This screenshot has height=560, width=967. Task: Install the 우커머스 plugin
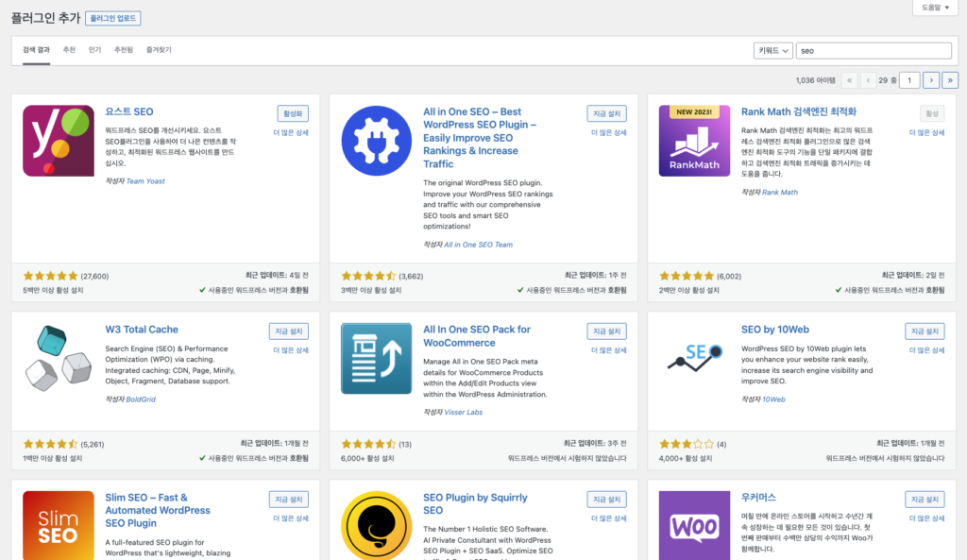[x=925, y=499]
